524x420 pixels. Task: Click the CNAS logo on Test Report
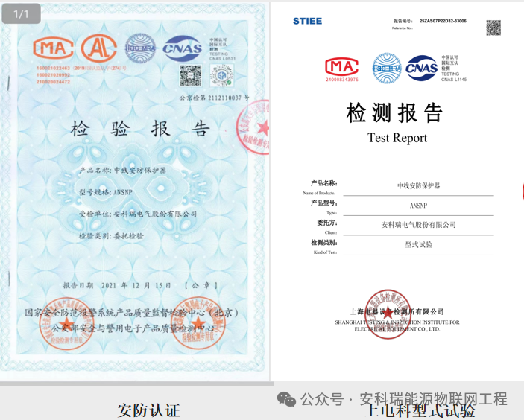421,68
